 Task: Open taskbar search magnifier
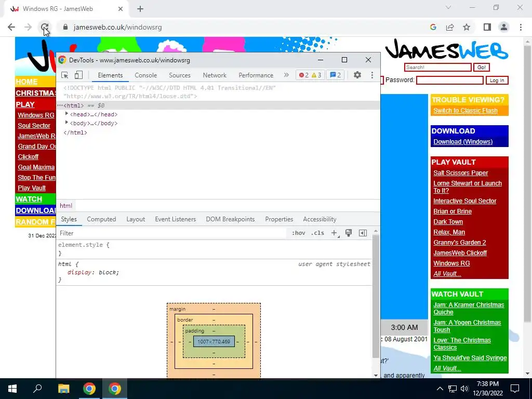click(x=37, y=389)
